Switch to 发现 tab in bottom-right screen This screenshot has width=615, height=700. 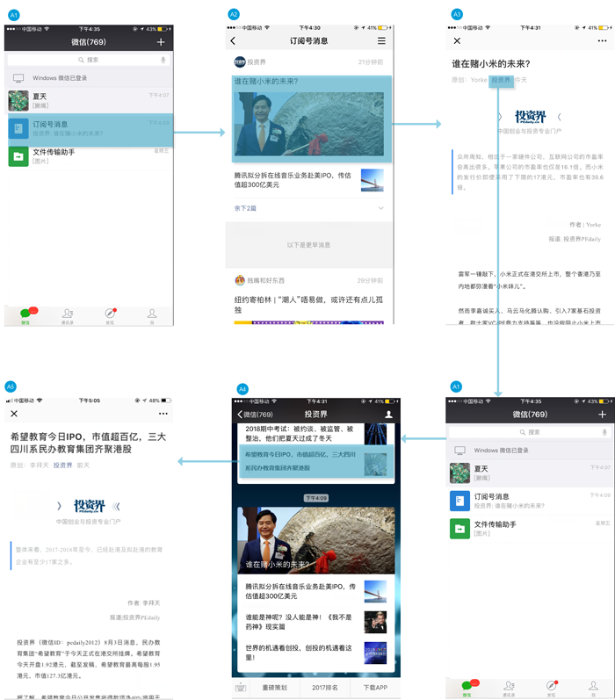[551, 687]
